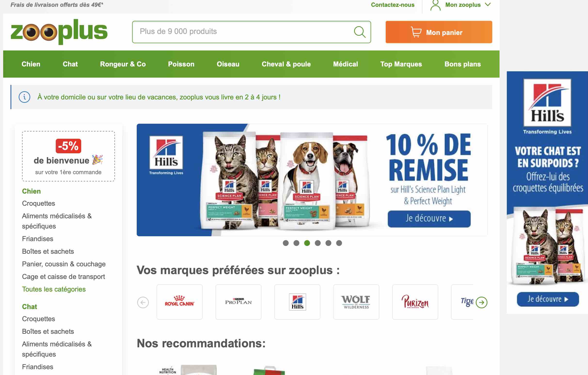The image size is (588, 375).
Task: Click the search magnifier icon
Action: (x=359, y=32)
